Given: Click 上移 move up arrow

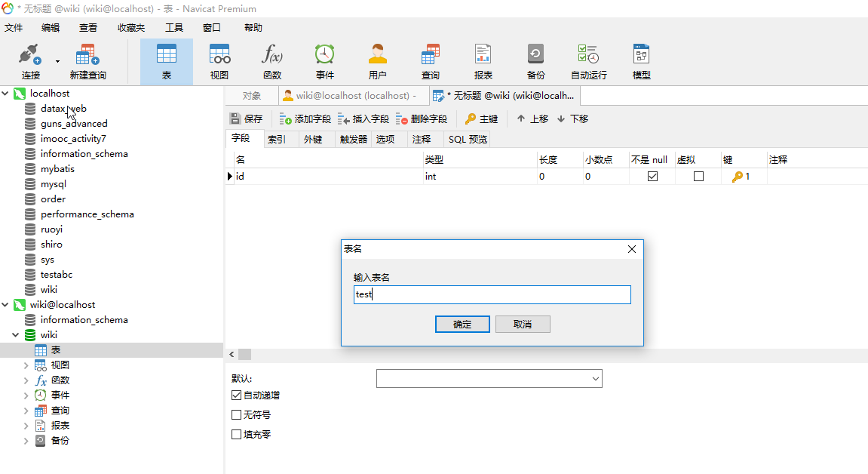Looking at the screenshot, I should point(532,119).
